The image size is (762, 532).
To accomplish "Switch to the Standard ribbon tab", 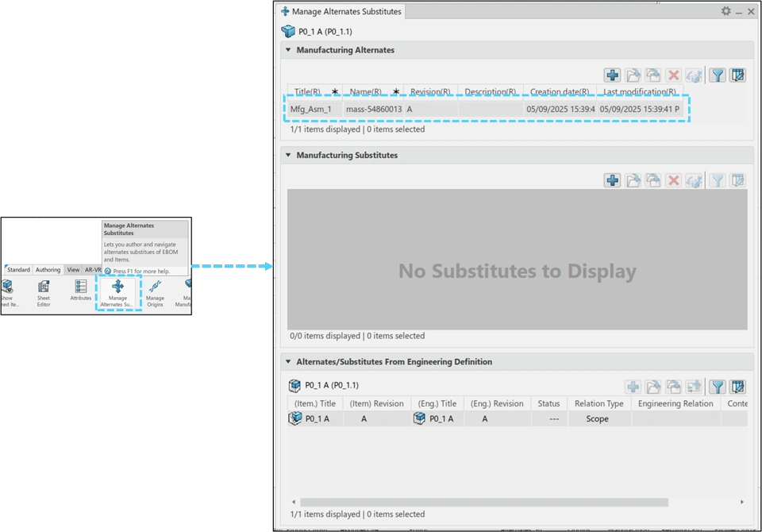I will pyautogui.click(x=18, y=269).
